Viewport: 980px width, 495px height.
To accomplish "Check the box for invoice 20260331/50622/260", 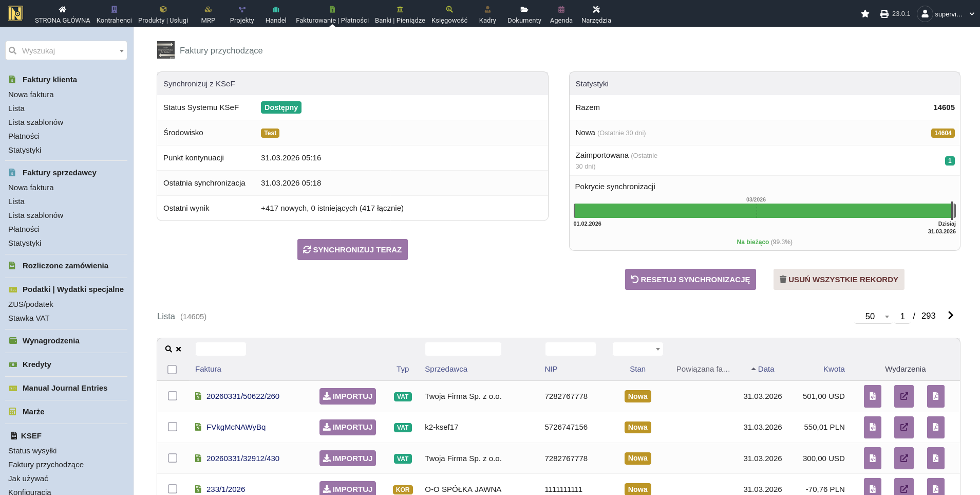I will (173, 396).
